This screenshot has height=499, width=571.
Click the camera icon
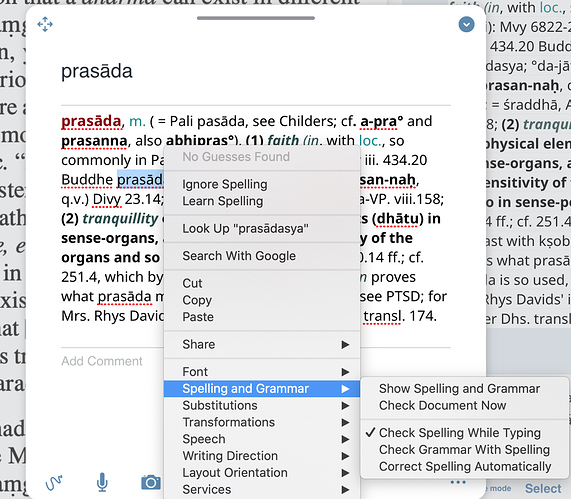pyautogui.click(x=151, y=482)
